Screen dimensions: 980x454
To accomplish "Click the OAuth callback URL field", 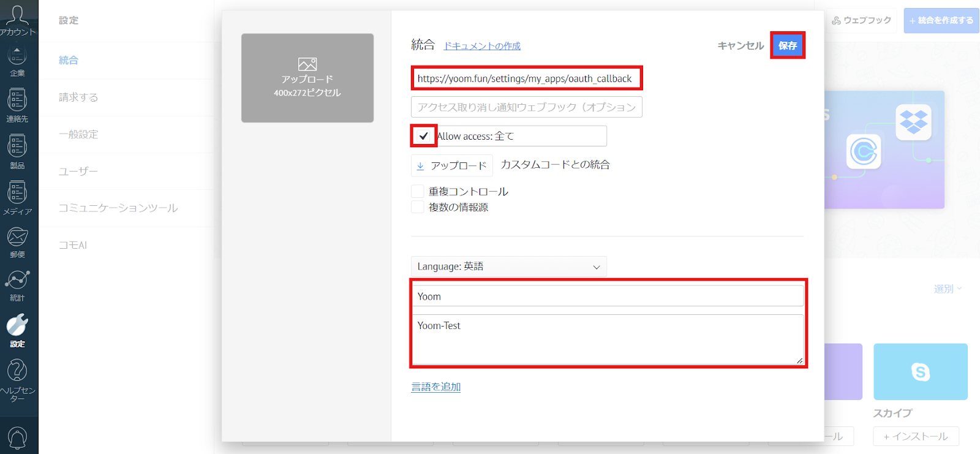I will [526, 78].
